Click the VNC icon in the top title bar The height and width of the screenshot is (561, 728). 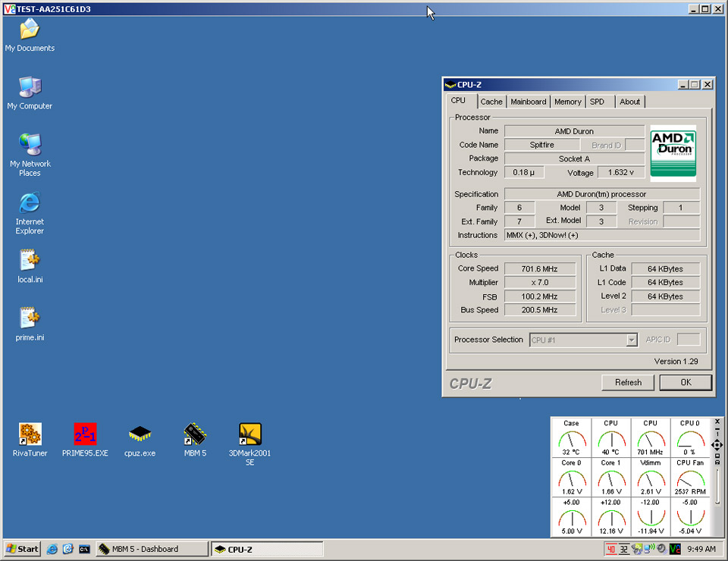tap(9, 9)
